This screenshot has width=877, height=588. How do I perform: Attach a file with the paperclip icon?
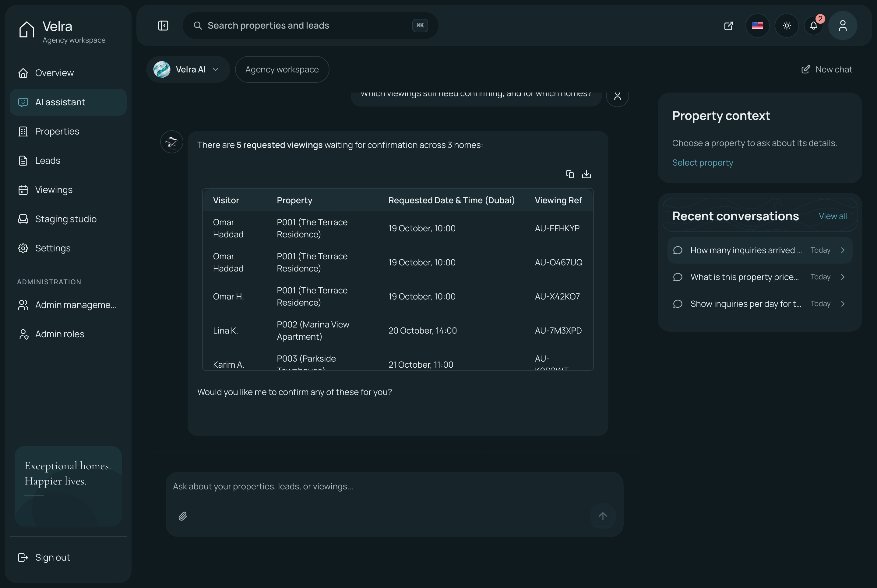click(183, 516)
